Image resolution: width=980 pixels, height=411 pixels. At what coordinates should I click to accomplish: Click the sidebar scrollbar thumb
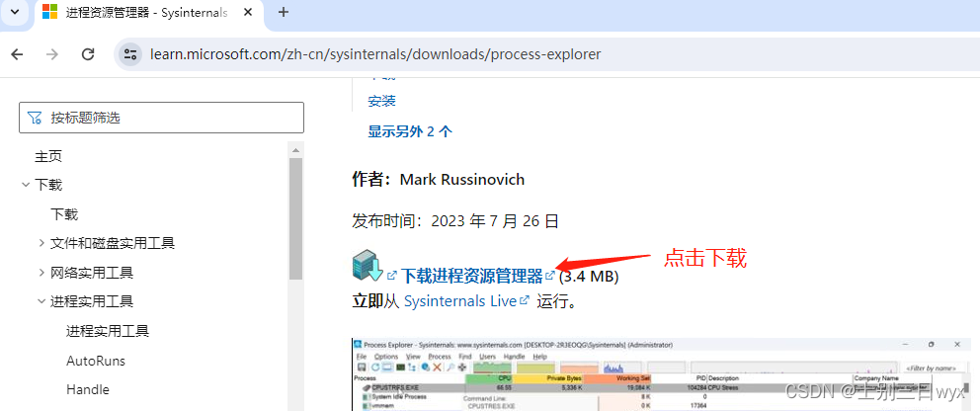point(295,218)
